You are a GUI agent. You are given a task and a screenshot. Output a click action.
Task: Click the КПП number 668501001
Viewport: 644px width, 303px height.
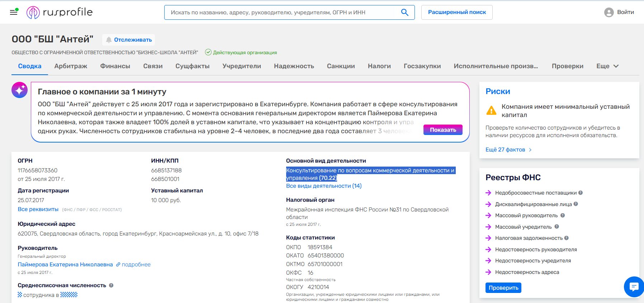pos(165,179)
